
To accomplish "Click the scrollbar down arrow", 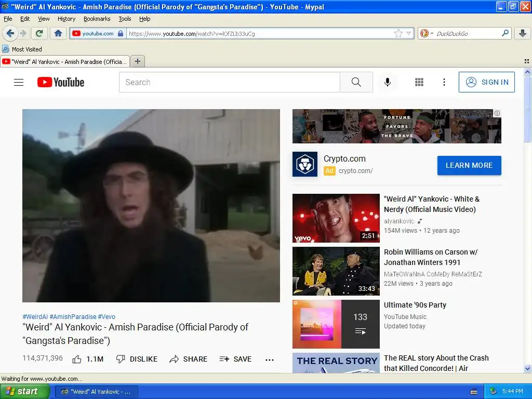I will (527, 368).
